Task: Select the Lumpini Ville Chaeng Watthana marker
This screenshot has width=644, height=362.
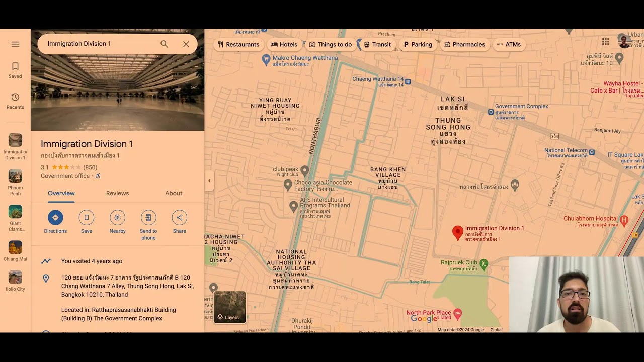Action: [x=619, y=58]
